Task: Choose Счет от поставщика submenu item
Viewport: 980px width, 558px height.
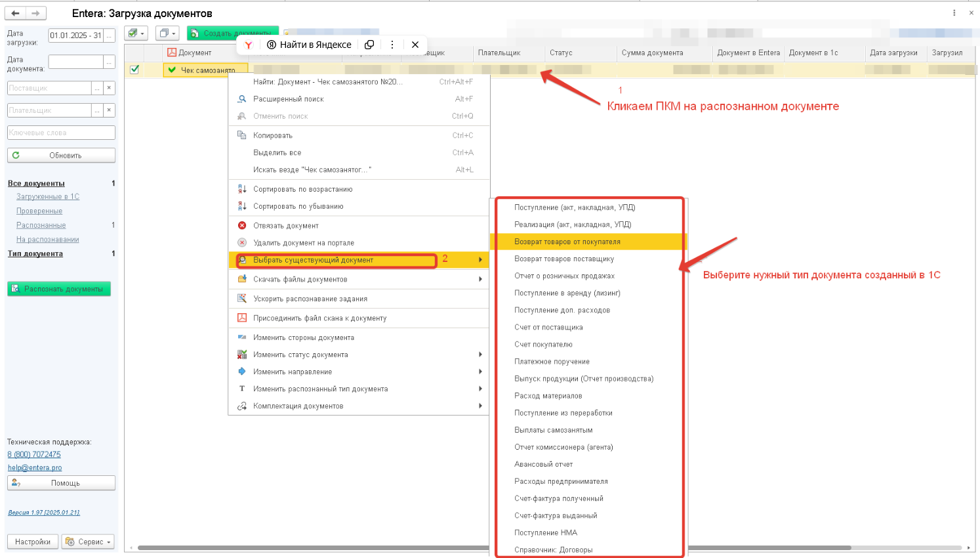Action: pos(588,327)
